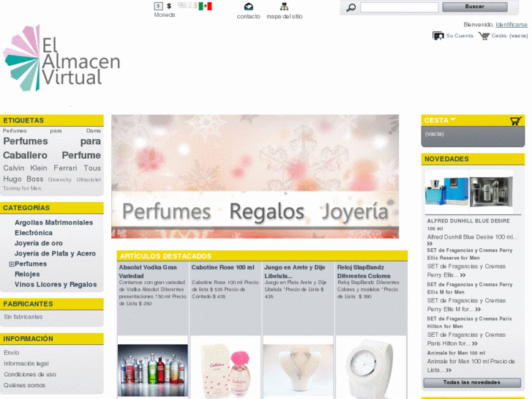Click the arrows after Animale Lista description
The width and height of the screenshot is (532, 399).
coord(449,370)
